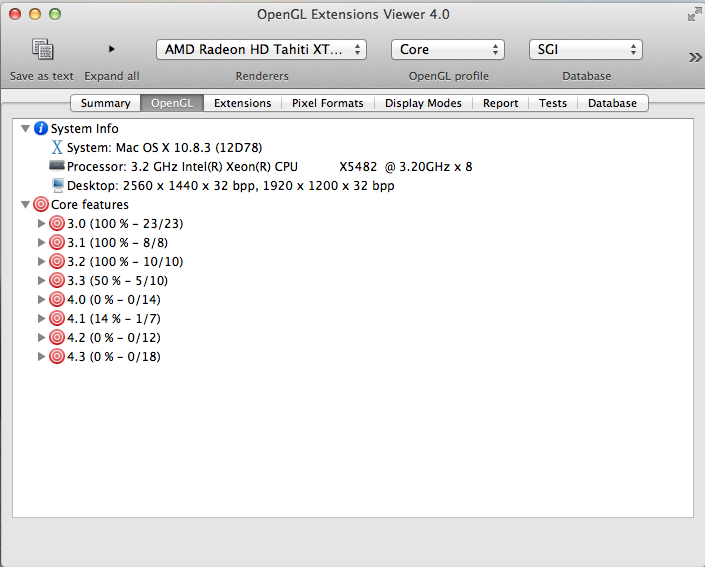705x567 pixels.
Task: Click target icon beside 3.2 row
Action: pyautogui.click(x=57, y=261)
